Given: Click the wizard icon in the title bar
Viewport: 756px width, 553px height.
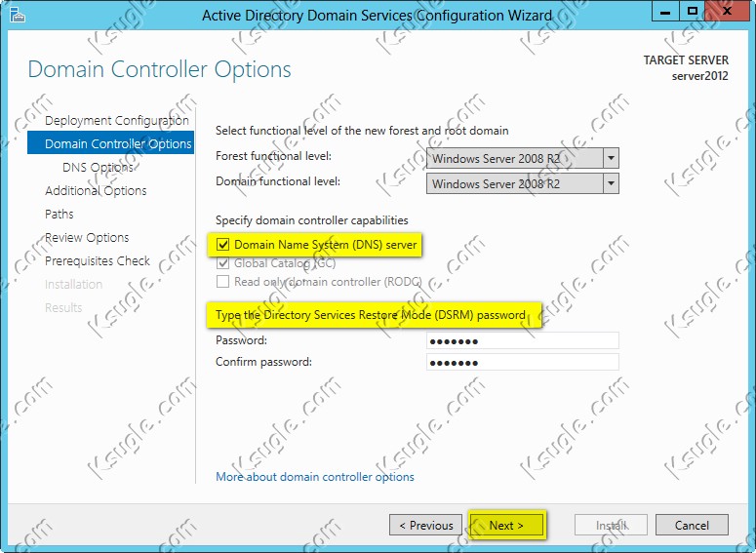Looking at the screenshot, I should click(18, 15).
